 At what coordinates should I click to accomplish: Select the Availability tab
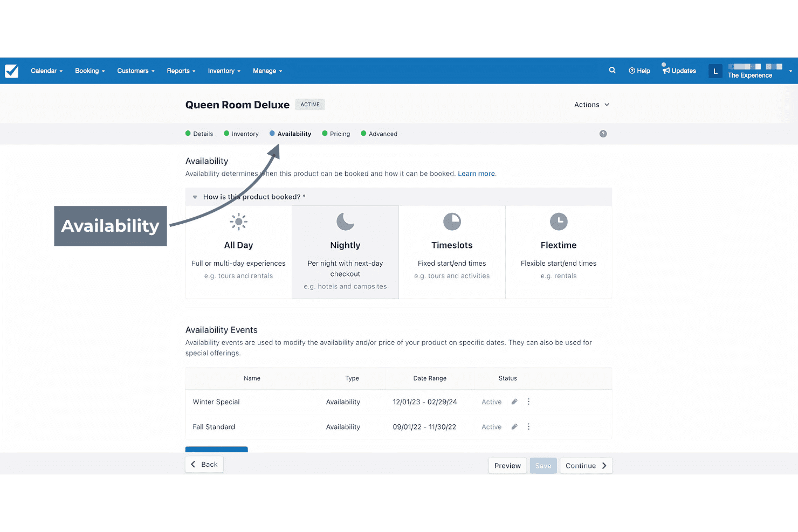pos(290,134)
